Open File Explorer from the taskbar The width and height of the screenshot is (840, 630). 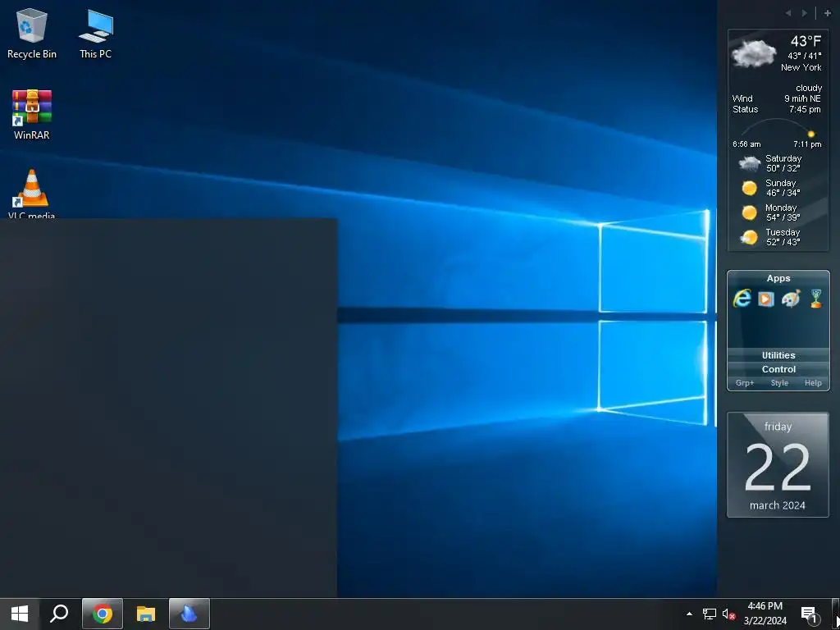[x=146, y=614]
